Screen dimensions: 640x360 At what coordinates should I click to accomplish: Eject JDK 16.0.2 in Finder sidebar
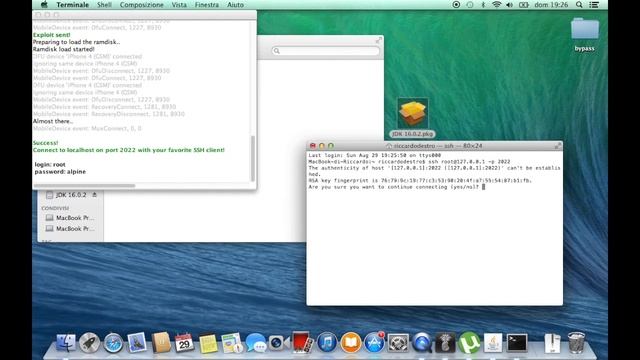pyautogui.click(x=94, y=195)
